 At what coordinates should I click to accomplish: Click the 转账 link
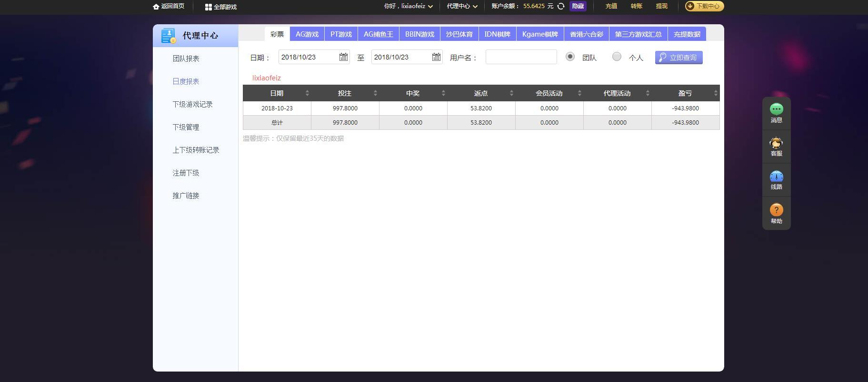[637, 6]
